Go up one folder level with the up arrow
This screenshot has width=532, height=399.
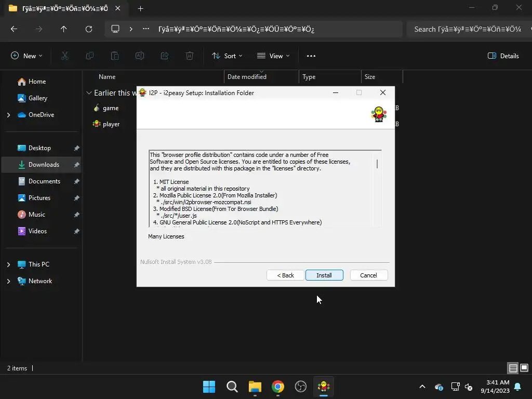[64, 29]
